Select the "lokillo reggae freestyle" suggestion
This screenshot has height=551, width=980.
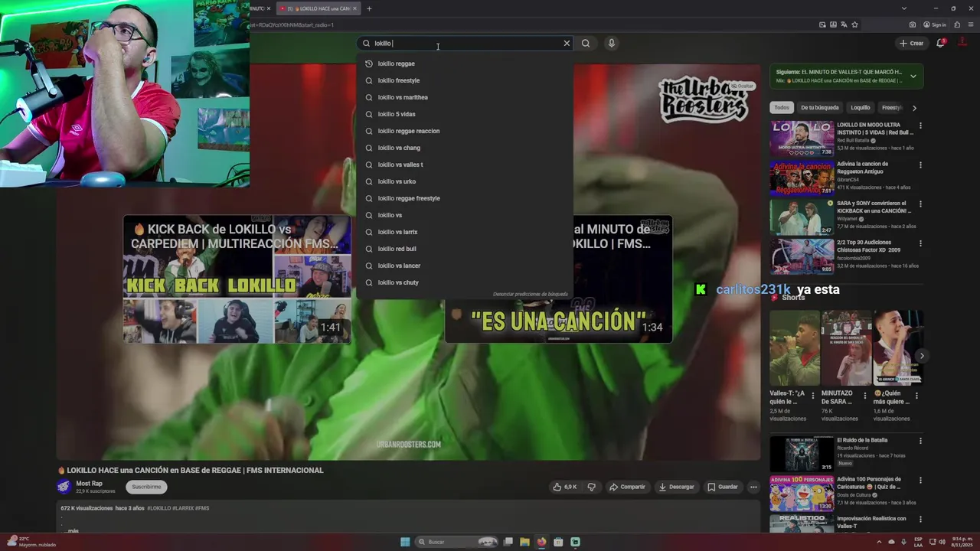point(465,198)
